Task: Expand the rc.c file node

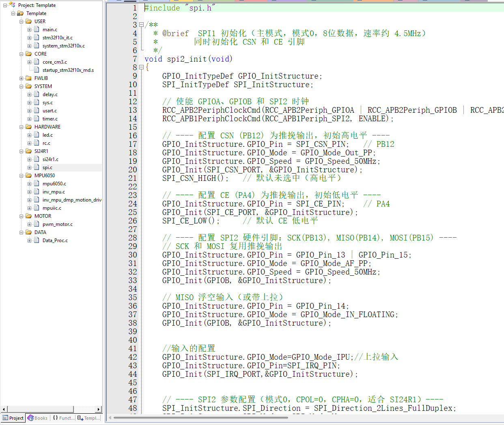Action: (x=29, y=143)
